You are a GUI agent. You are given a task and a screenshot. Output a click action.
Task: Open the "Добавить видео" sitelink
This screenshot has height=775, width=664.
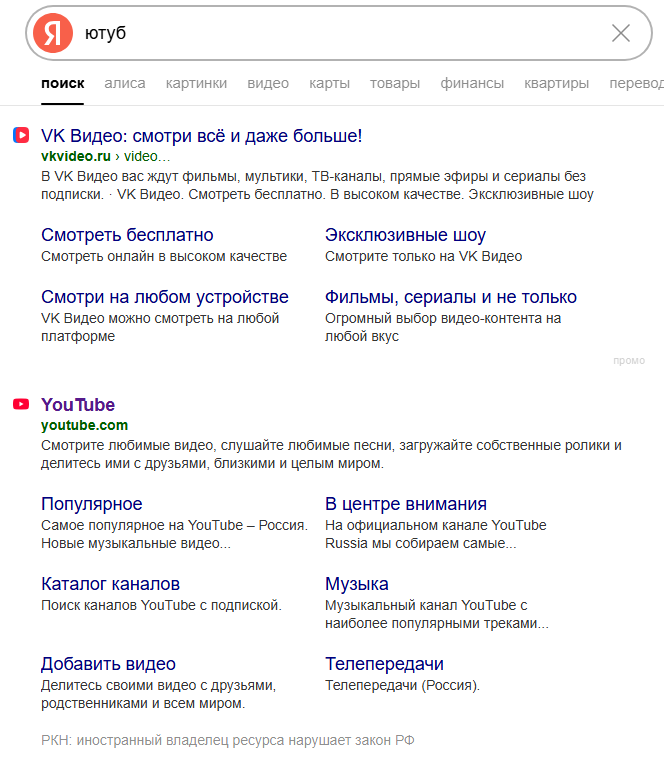pyautogui.click(x=108, y=664)
